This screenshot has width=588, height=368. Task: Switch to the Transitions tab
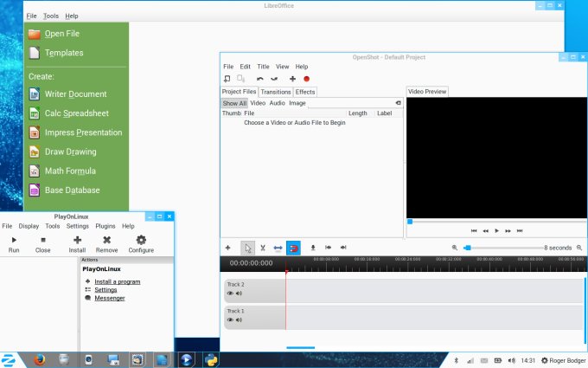pos(276,92)
